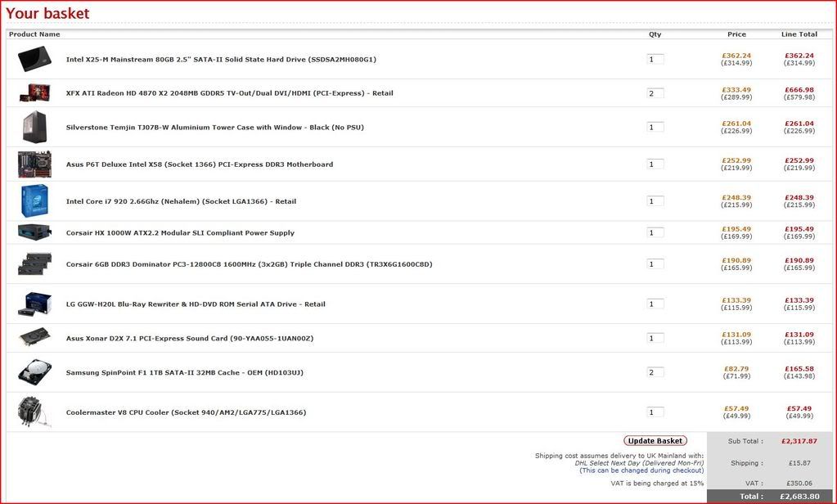Viewport: 837px width, 504px height.
Task: Click the Your basket heading
Action: (x=47, y=13)
